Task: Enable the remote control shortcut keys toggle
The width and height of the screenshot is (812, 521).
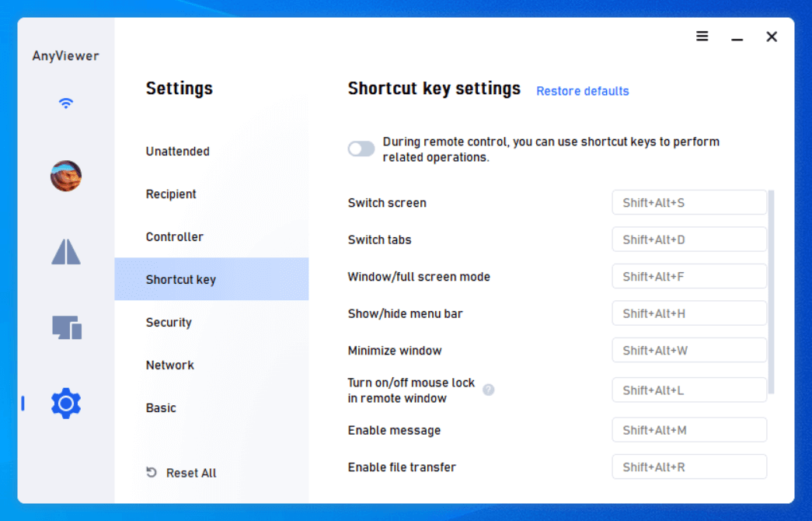Action: (361, 149)
